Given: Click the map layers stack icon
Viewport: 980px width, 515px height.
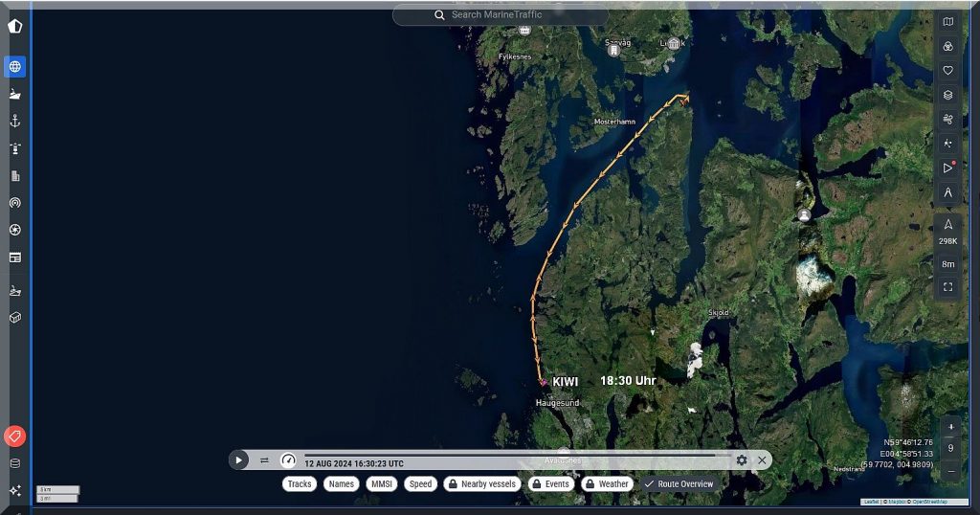Looking at the screenshot, I should 947,95.
